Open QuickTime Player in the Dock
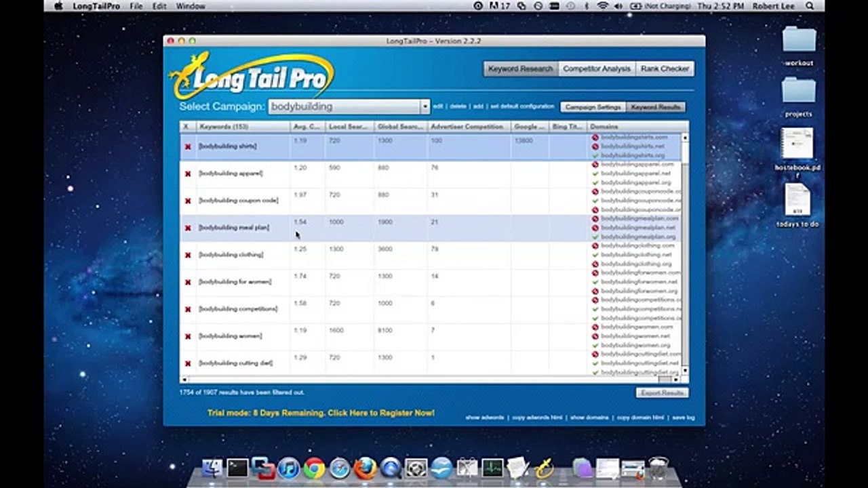 [x=391, y=468]
